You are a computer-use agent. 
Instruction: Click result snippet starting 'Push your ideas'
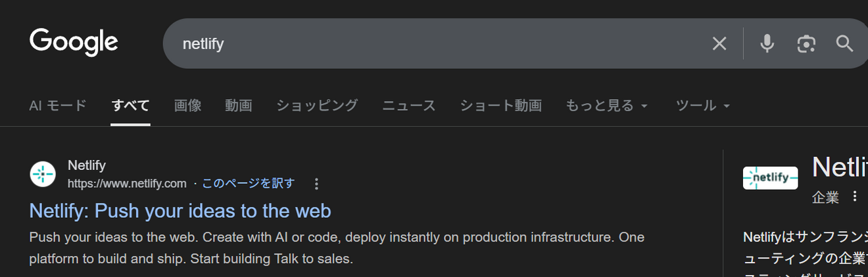337,247
